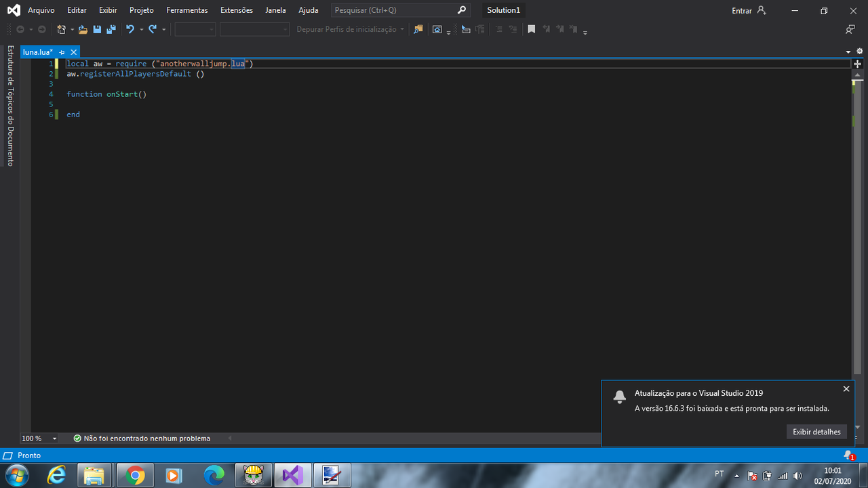Screen dimensions: 868x488
Task: Expand the new project dropdown arrow
Action: click(72, 29)
